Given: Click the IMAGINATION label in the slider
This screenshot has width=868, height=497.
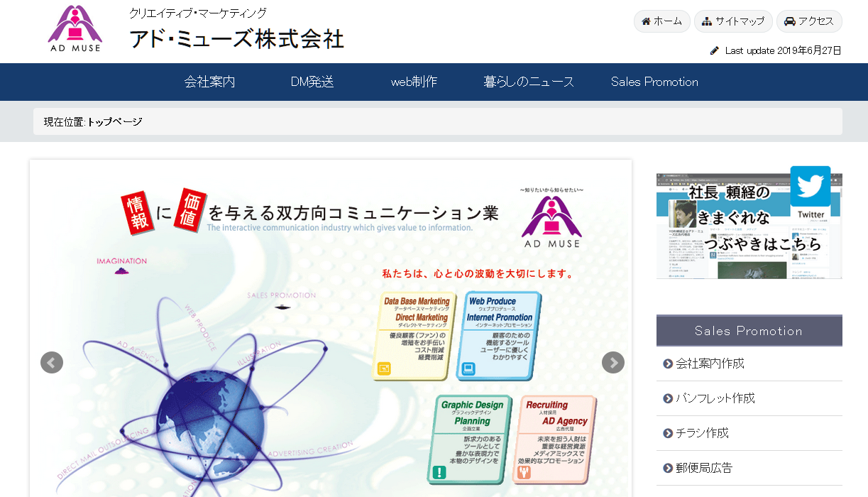Looking at the screenshot, I should (x=121, y=261).
